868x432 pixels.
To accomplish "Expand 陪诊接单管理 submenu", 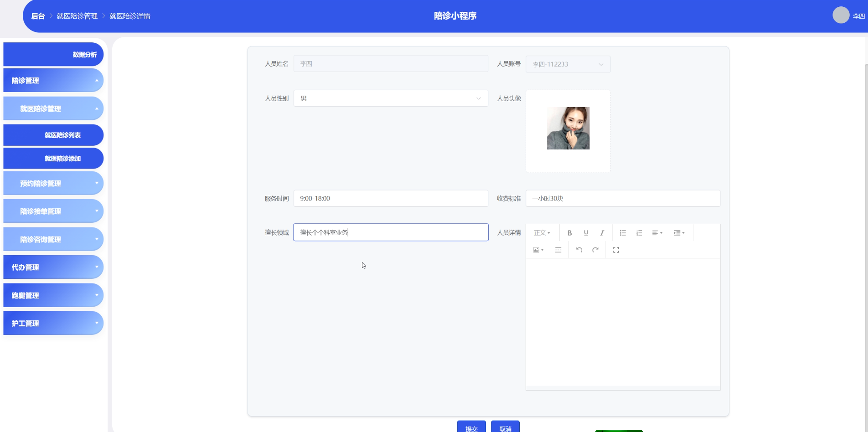I will (x=53, y=211).
